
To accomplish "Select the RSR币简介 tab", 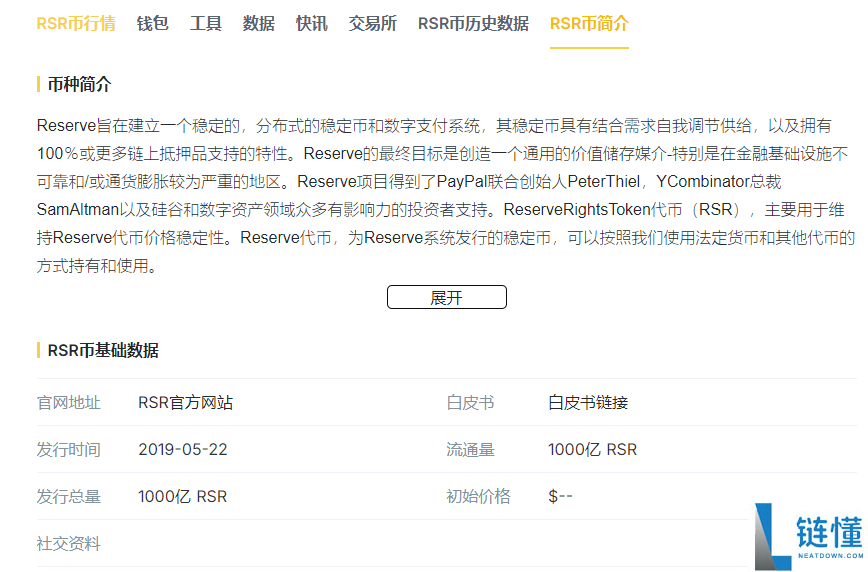I will [x=589, y=24].
